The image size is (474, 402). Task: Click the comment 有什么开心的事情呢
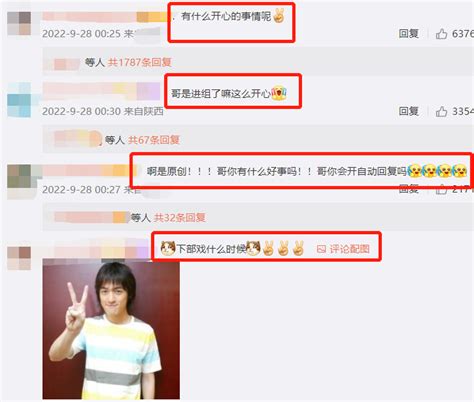(x=226, y=16)
